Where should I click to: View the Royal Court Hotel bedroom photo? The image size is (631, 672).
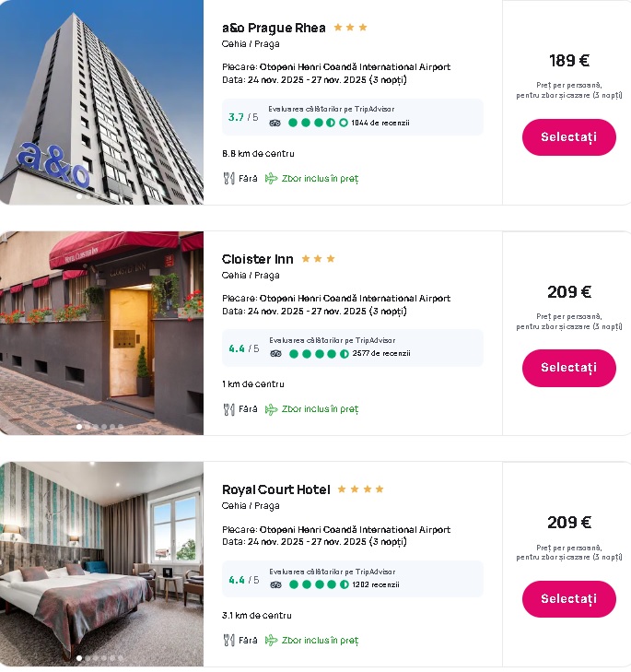[x=101, y=562]
